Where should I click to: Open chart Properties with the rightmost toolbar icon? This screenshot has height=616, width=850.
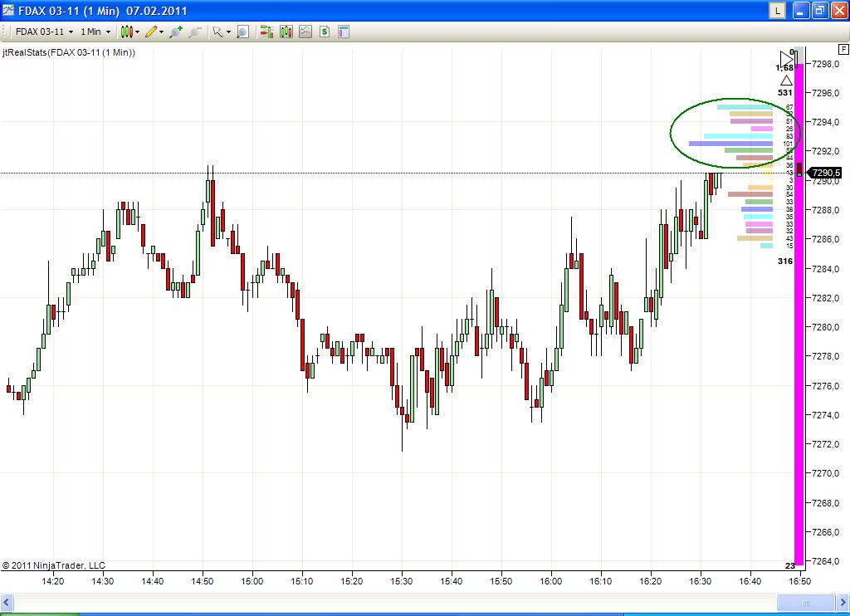pos(343,32)
